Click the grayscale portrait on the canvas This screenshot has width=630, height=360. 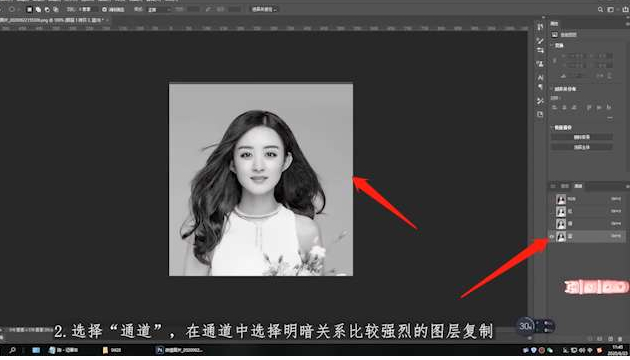point(261,180)
